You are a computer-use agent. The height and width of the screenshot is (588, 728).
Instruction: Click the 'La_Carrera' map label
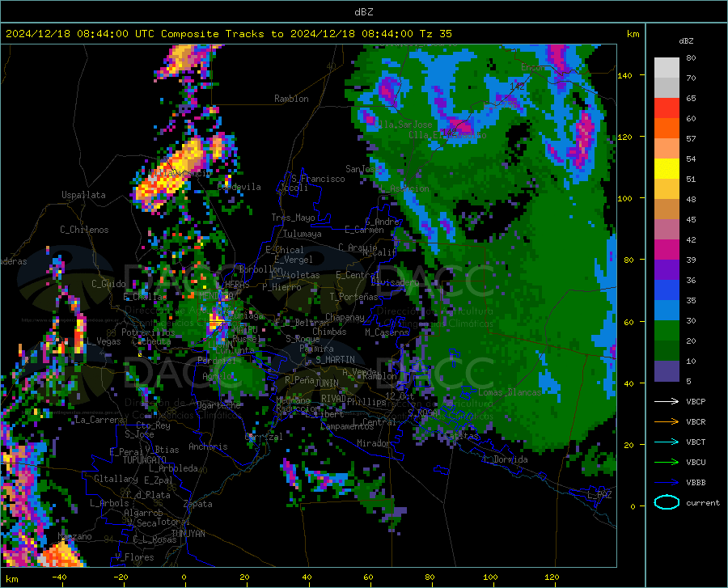tap(99, 420)
